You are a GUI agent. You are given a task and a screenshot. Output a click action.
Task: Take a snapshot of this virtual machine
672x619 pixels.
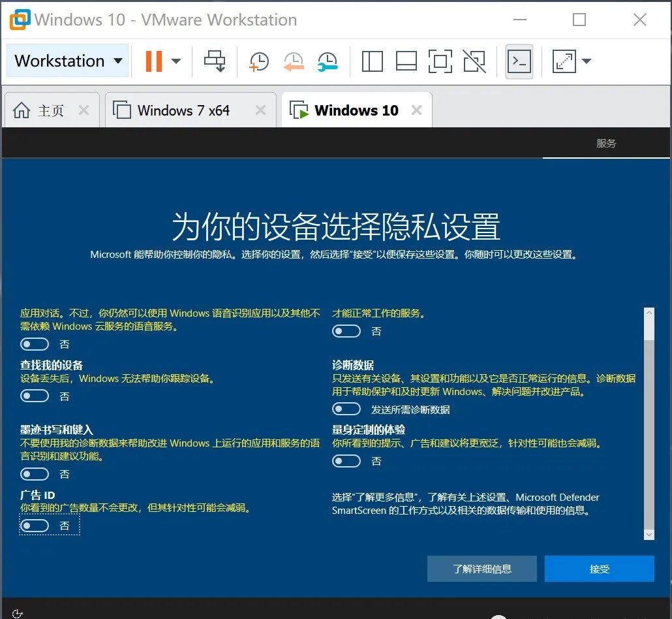pyautogui.click(x=258, y=61)
